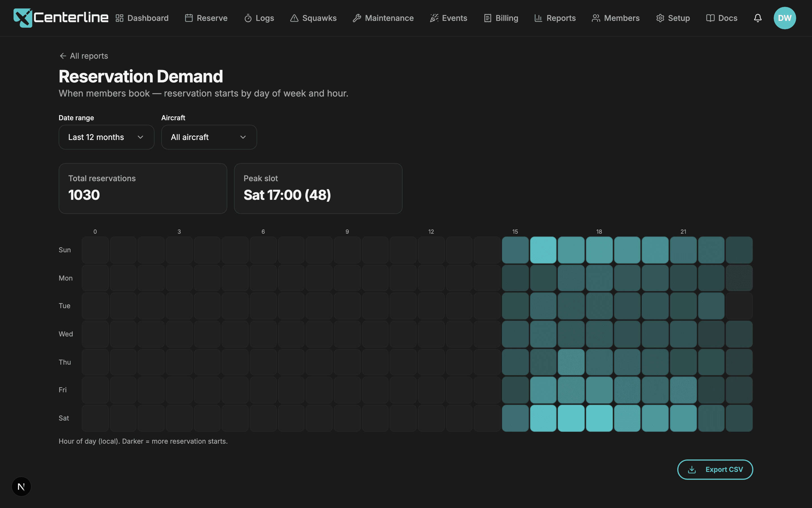
Task: Select Sunday 0:00 heatmap cell
Action: [x=95, y=250]
